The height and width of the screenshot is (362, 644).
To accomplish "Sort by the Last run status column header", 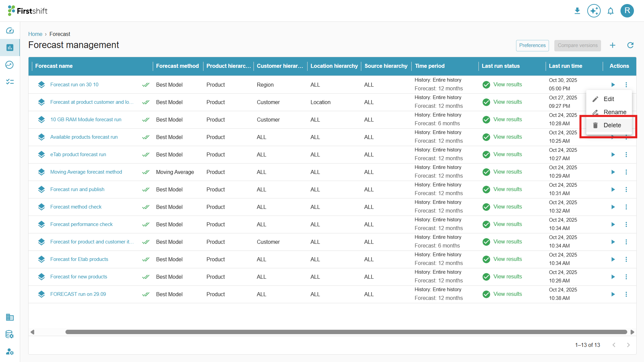I will [501, 66].
